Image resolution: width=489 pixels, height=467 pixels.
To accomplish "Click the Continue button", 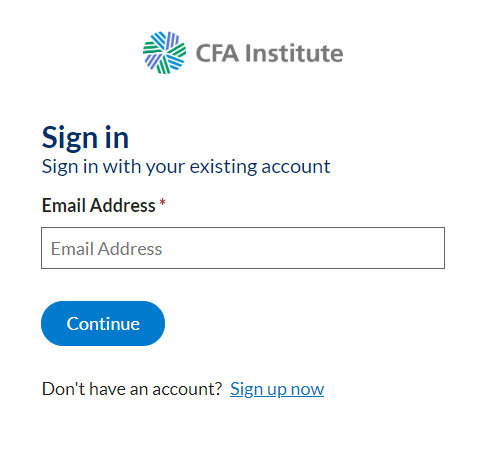I will (103, 324).
